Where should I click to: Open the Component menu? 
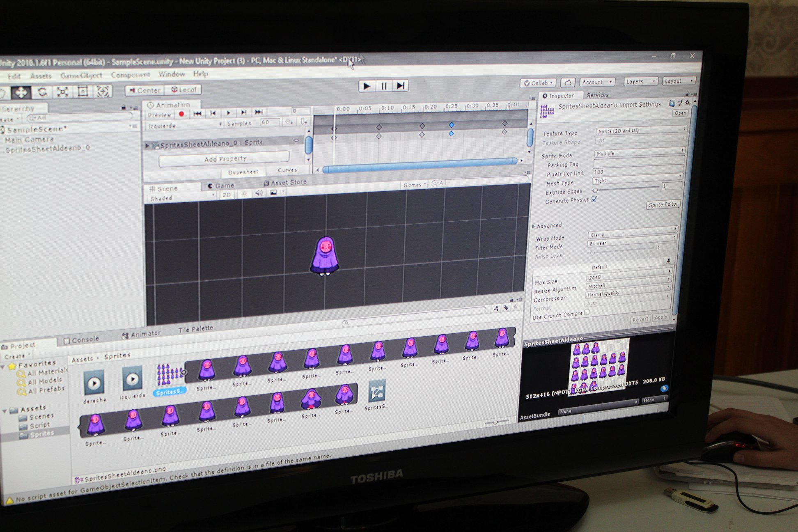[130, 75]
